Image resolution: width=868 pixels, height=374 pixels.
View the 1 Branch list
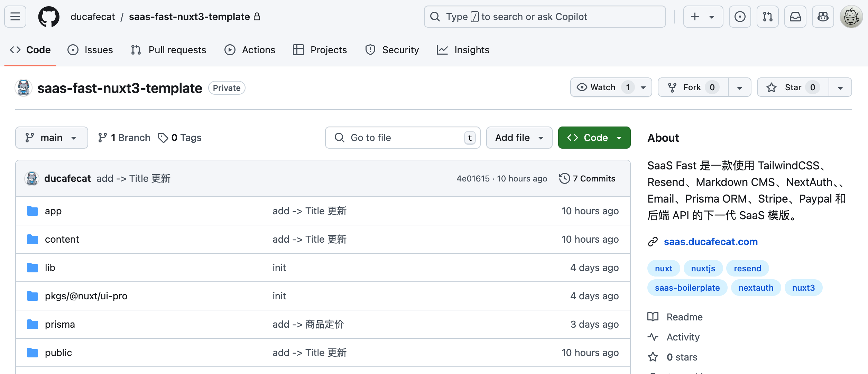[124, 138]
